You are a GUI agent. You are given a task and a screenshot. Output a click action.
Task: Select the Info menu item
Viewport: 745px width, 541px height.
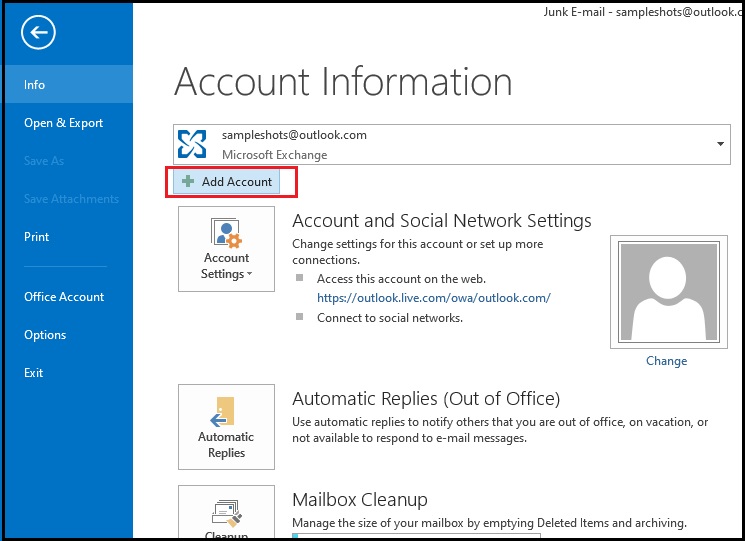pyautogui.click(x=67, y=85)
